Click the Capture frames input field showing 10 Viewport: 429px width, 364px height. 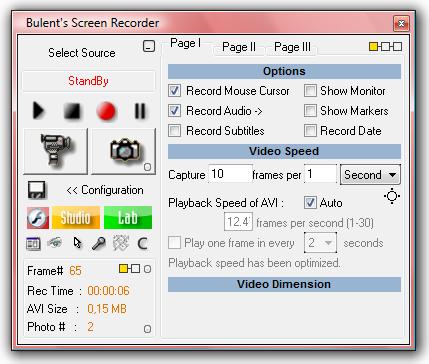(x=230, y=174)
